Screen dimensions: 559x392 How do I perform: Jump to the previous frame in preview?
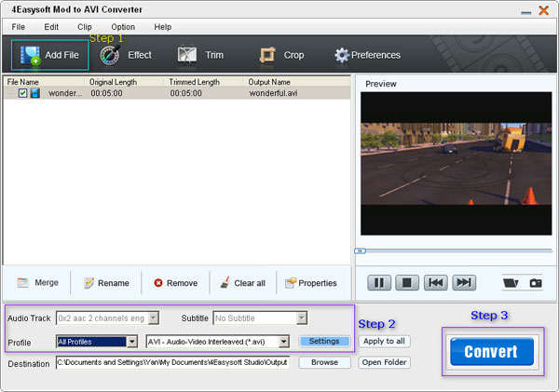tap(436, 283)
